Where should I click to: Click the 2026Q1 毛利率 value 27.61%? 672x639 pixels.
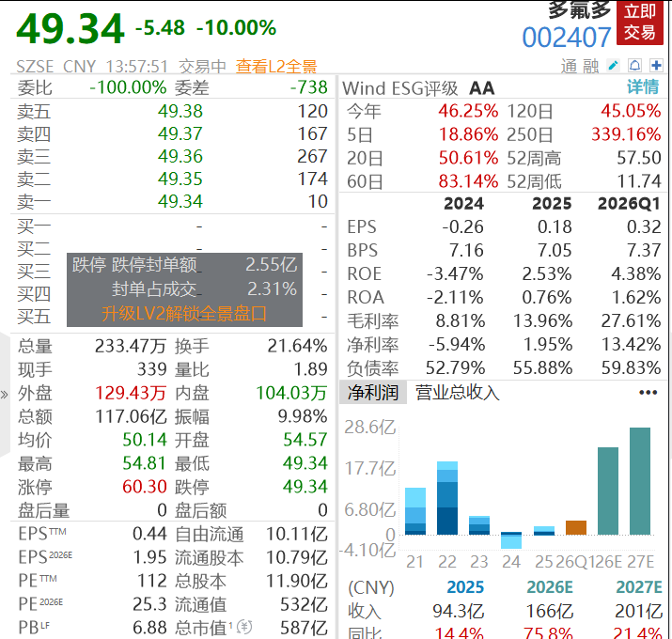pyautogui.click(x=631, y=320)
